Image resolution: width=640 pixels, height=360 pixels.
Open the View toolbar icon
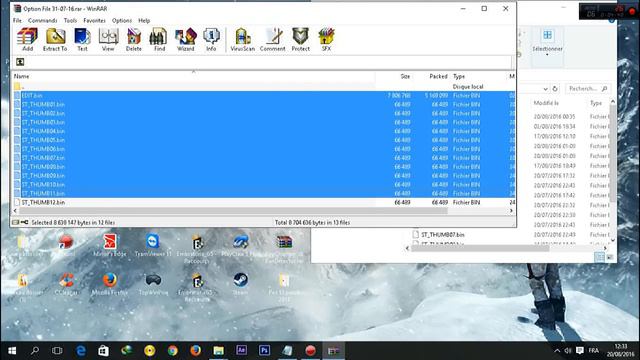pos(108,40)
